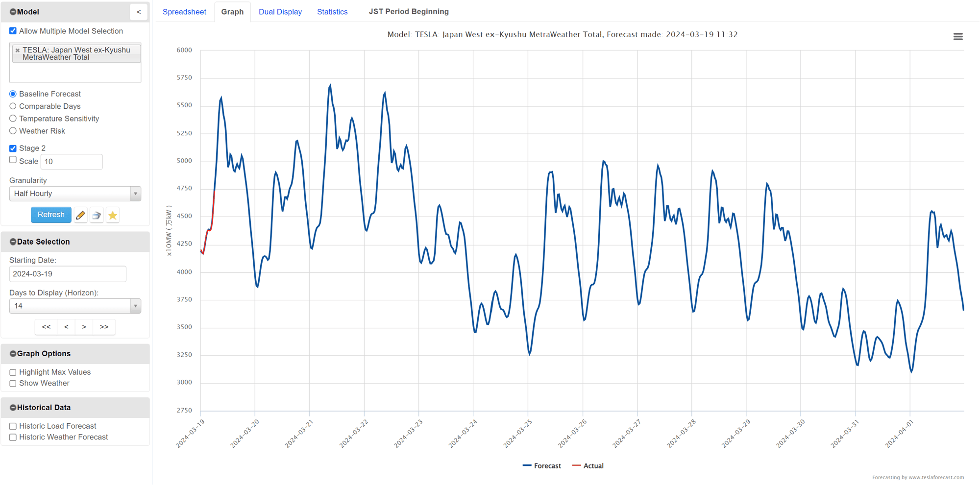The image size is (980, 487).
Task: Open the chart hamburger menu icon
Action: (958, 37)
